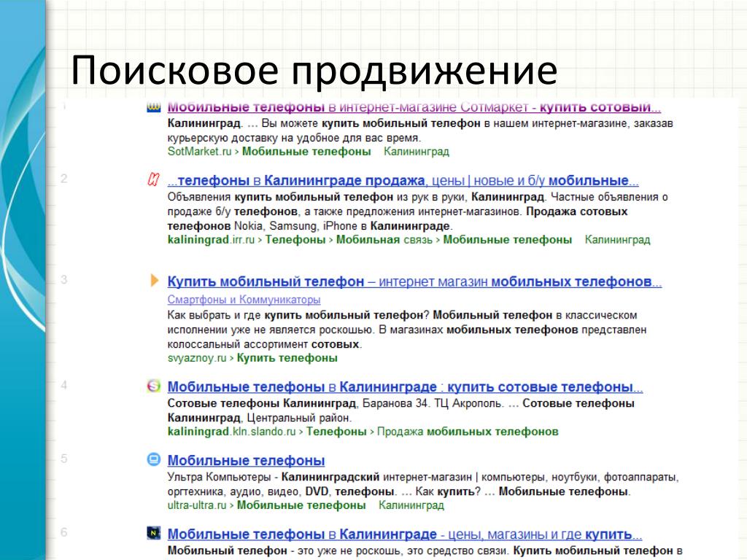Screen dimensions: 747x560
Task: Click the Купить телефоны breadcrumb
Action: 287,358
